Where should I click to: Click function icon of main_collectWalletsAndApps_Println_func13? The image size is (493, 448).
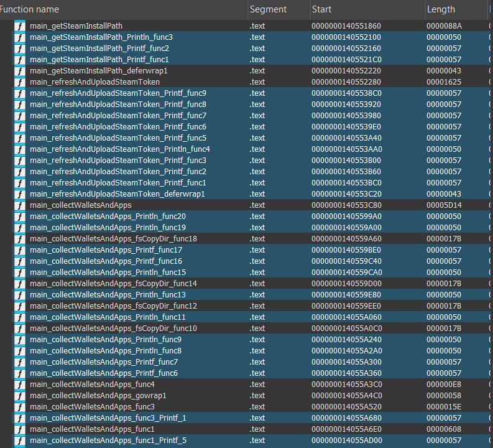pos(20,295)
